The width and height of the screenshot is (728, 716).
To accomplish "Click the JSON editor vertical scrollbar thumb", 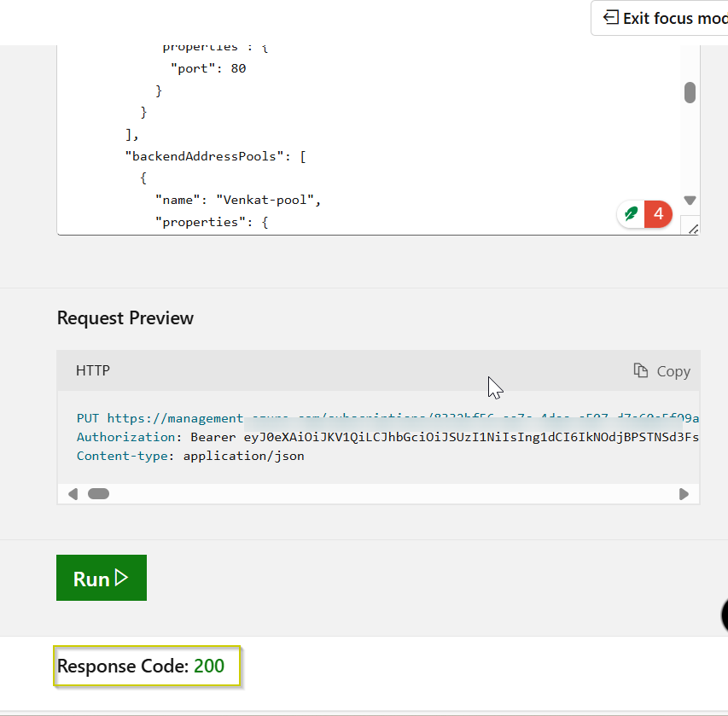I will pyautogui.click(x=690, y=92).
